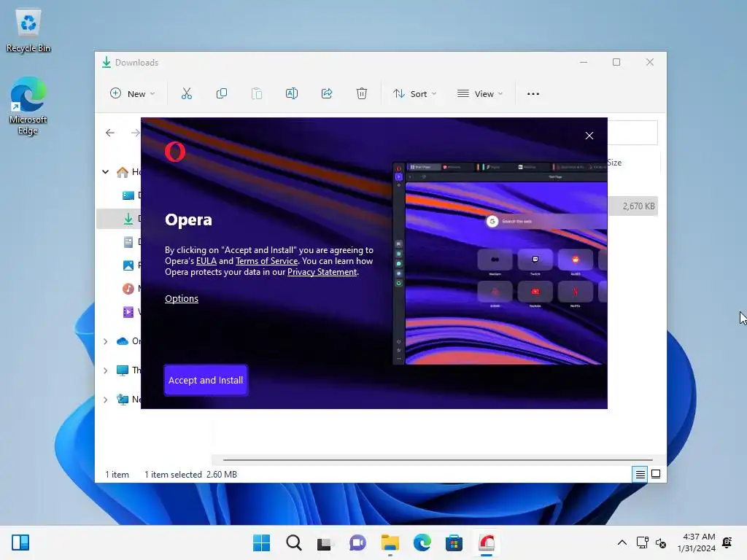
Task: Click the 2,670 KB size cell
Action: tap(638, 206)
